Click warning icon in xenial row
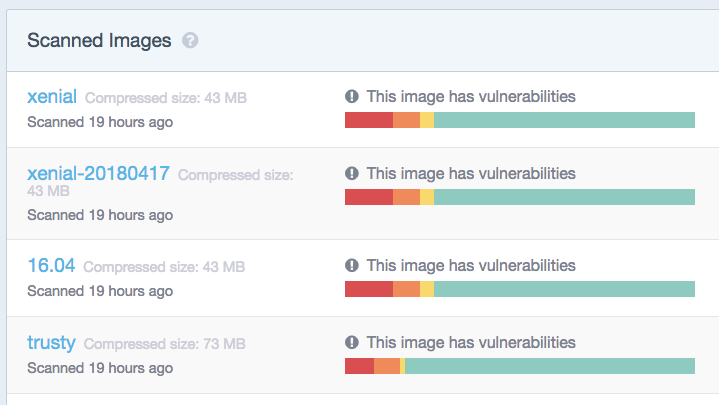The height and width of the screenshot is (405, 719). click(352, 96)
